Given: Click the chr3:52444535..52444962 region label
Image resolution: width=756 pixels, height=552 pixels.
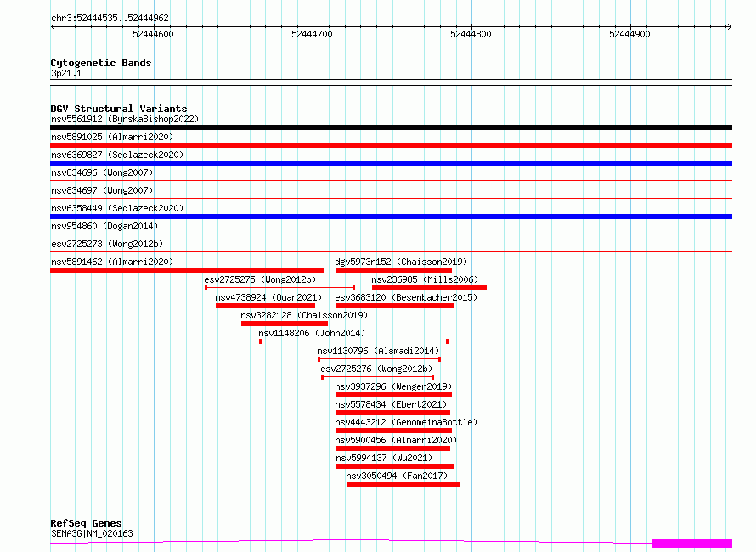Looking at the screenshot, I should (110, 19).
